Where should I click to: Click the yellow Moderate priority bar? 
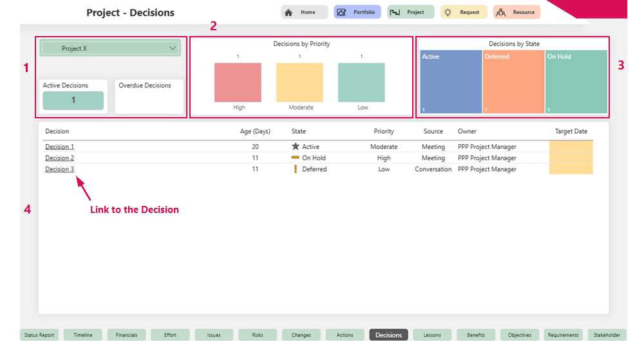299,82
